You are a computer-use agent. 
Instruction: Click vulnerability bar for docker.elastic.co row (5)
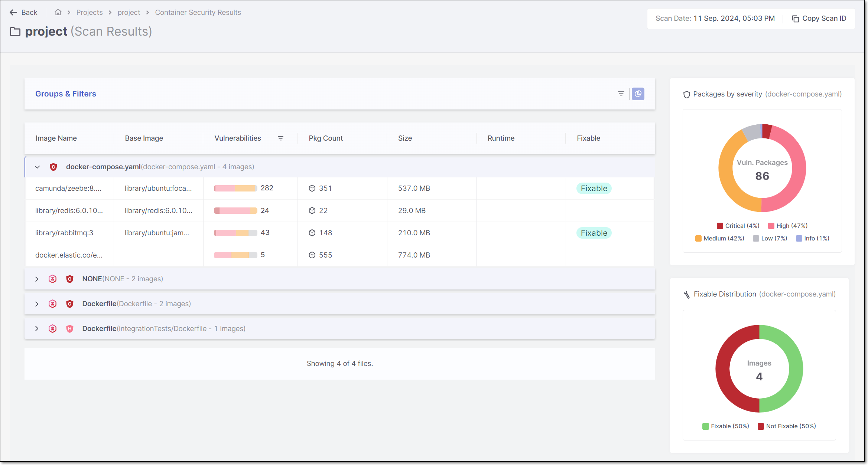click(x=235, y=255)
